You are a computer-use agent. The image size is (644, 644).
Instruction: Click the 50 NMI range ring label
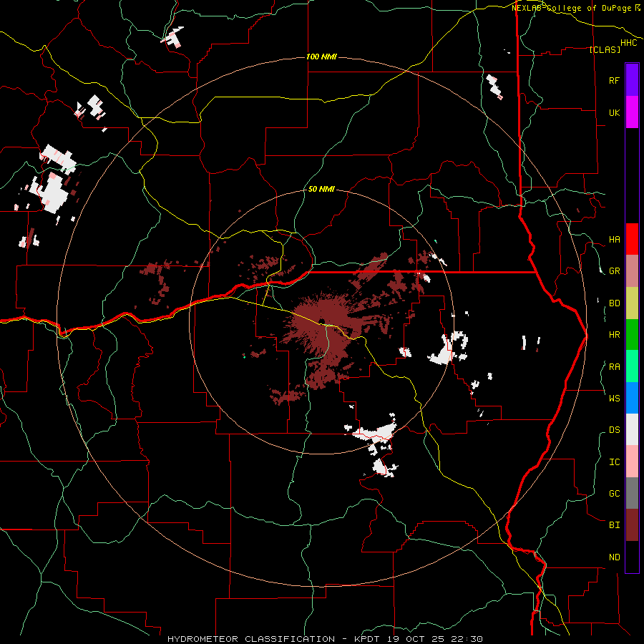(x=321, y=189)
